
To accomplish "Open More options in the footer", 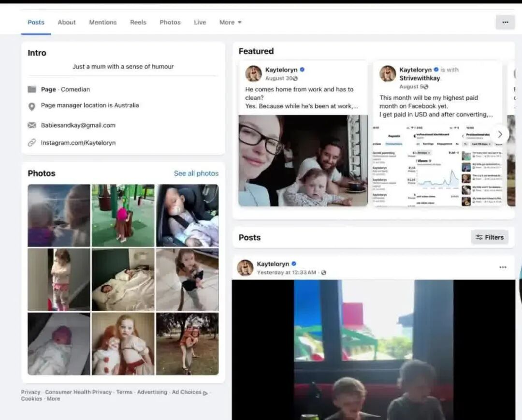I will click(53, 399).
